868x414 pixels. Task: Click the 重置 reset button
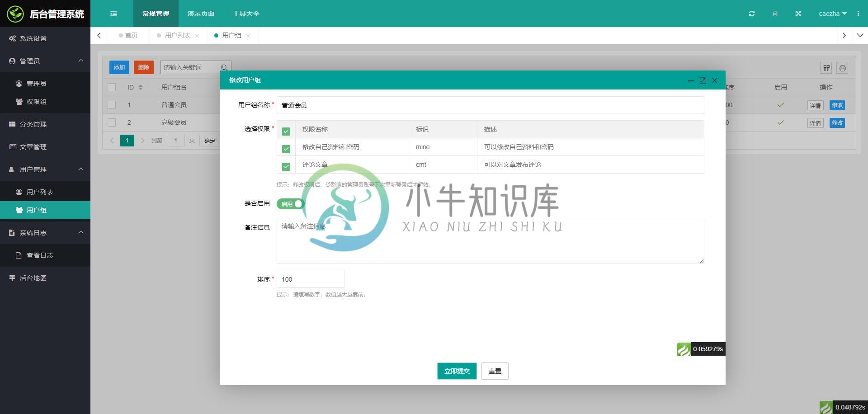coord(495,371)
